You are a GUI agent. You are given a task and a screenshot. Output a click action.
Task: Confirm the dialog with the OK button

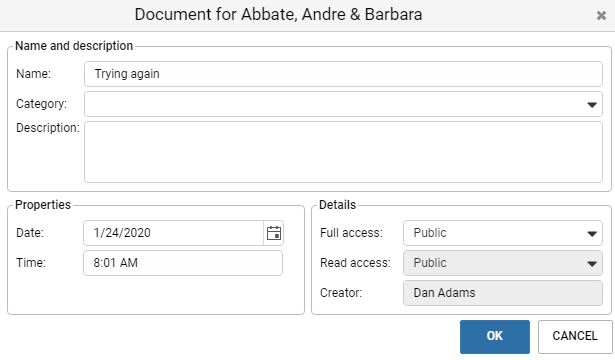tap(495, 336)
